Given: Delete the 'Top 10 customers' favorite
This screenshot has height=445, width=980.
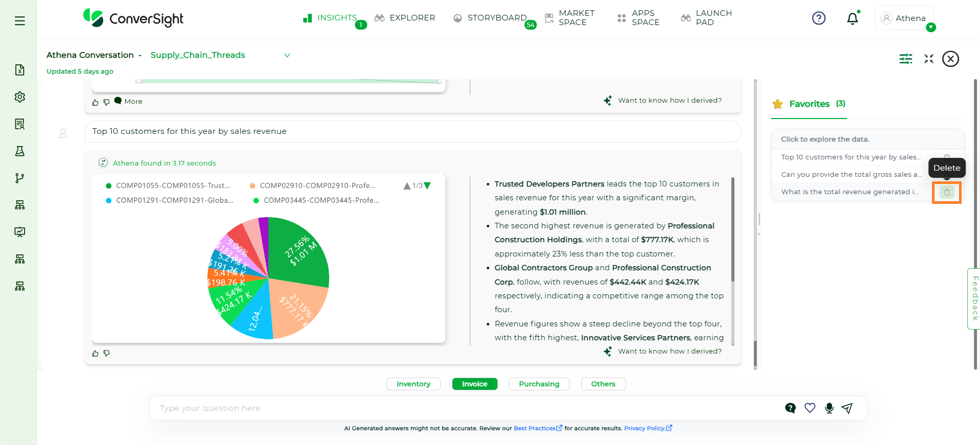Looking at the screenshot, I should point(947,157).
